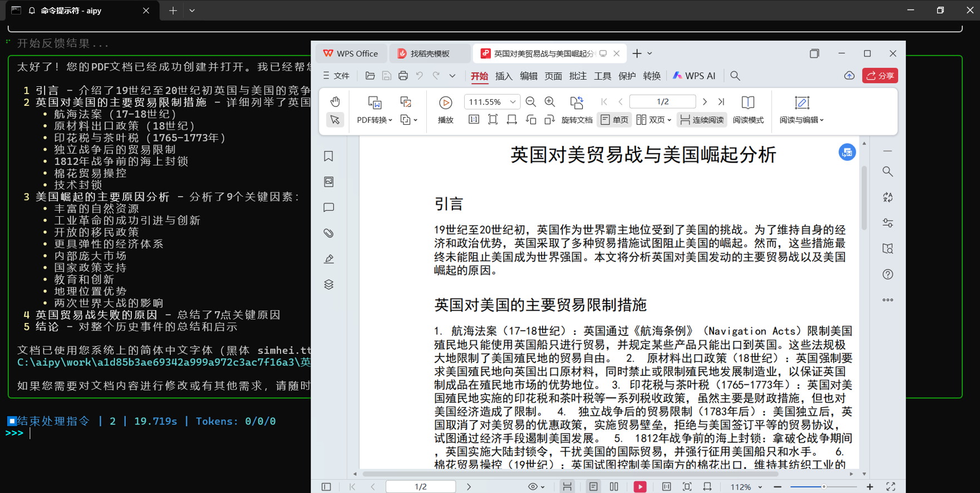Click the page number field 1/2 in toolbar

point(662,102)
